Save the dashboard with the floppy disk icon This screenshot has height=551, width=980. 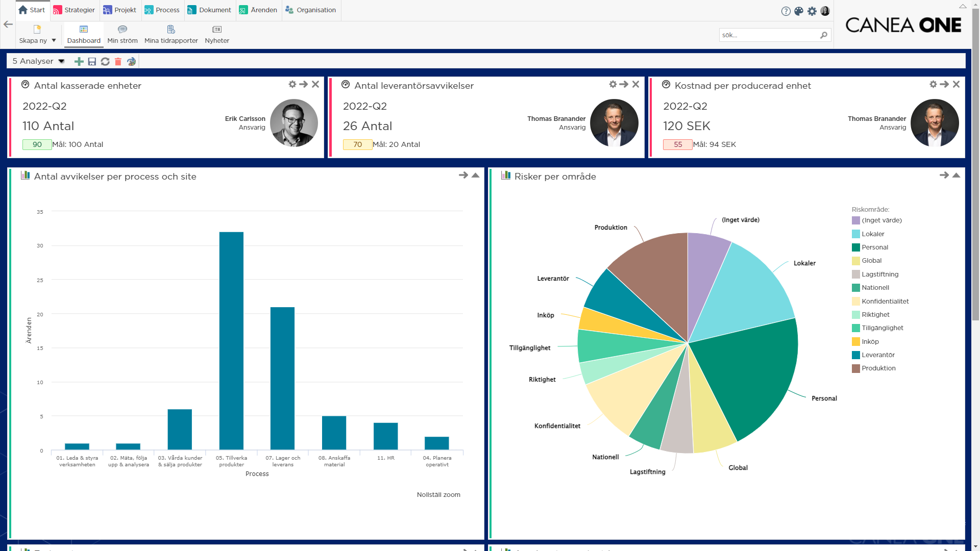(92, 62)
